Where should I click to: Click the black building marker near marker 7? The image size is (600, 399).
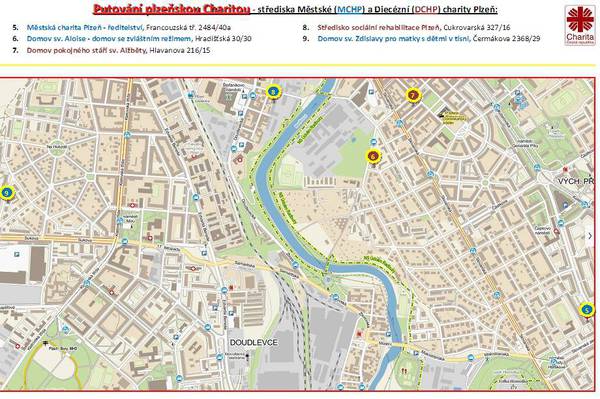pos(443,112)
